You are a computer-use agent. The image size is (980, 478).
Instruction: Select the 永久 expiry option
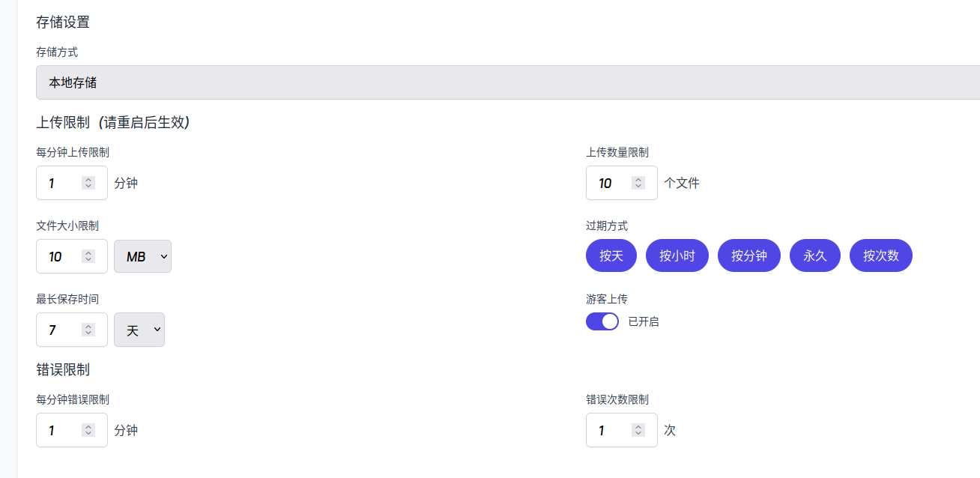coord(815,255)
